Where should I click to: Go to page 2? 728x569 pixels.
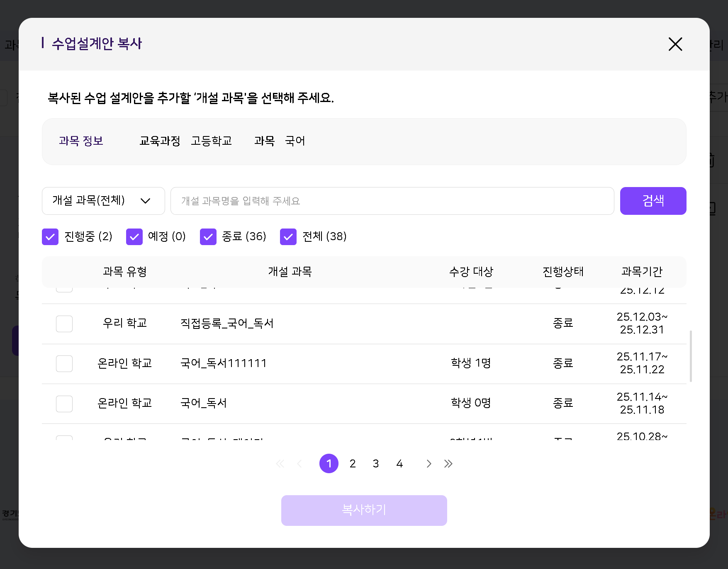tap(353, 464)
